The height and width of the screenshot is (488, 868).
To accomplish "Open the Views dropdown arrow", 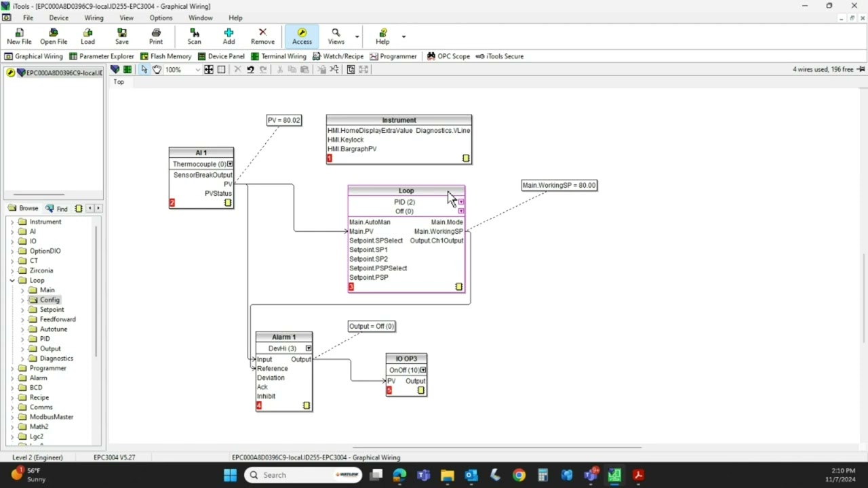I will coord(357,37).
